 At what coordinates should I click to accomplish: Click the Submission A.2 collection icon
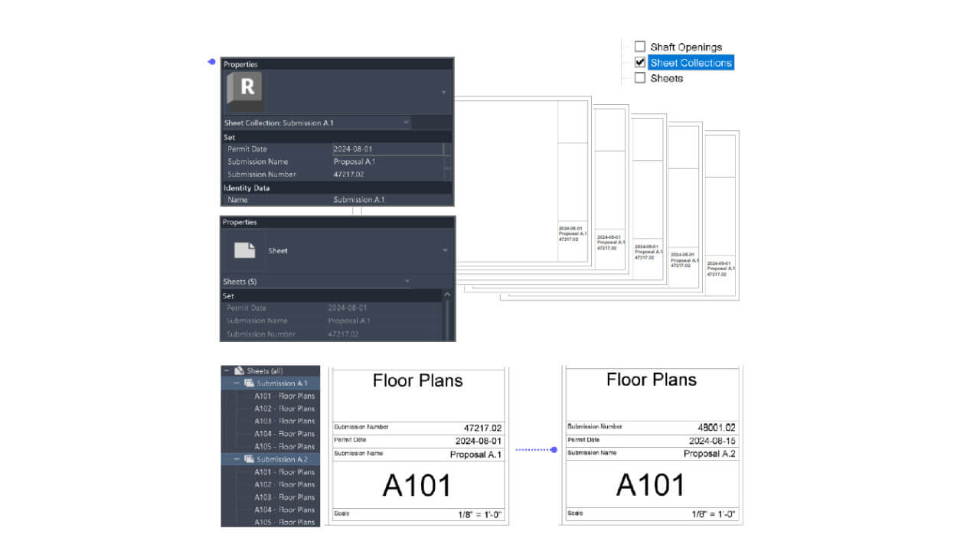(249, 459)
